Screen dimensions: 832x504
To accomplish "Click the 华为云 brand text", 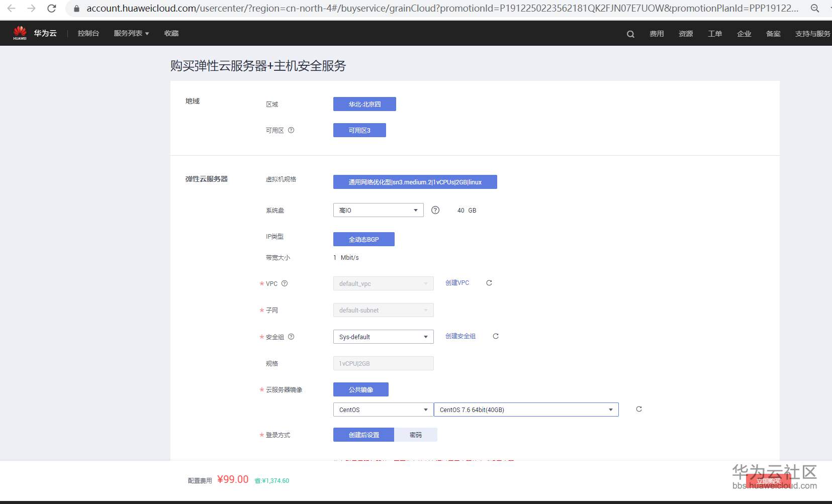I will [x=45, y=33].
